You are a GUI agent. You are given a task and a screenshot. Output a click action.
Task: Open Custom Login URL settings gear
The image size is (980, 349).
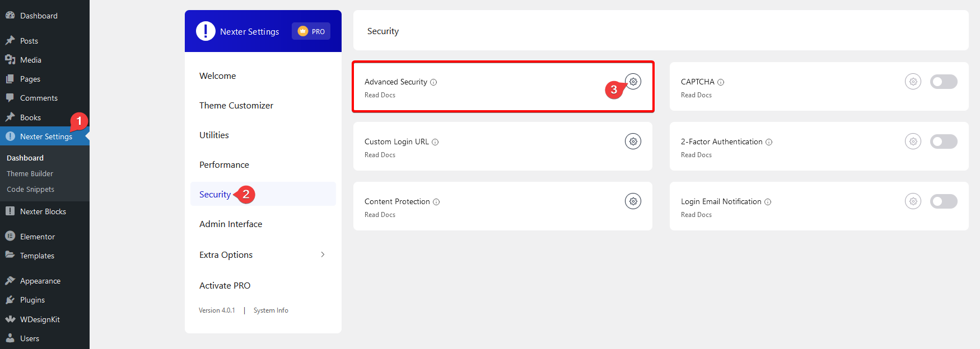point(633,142)
